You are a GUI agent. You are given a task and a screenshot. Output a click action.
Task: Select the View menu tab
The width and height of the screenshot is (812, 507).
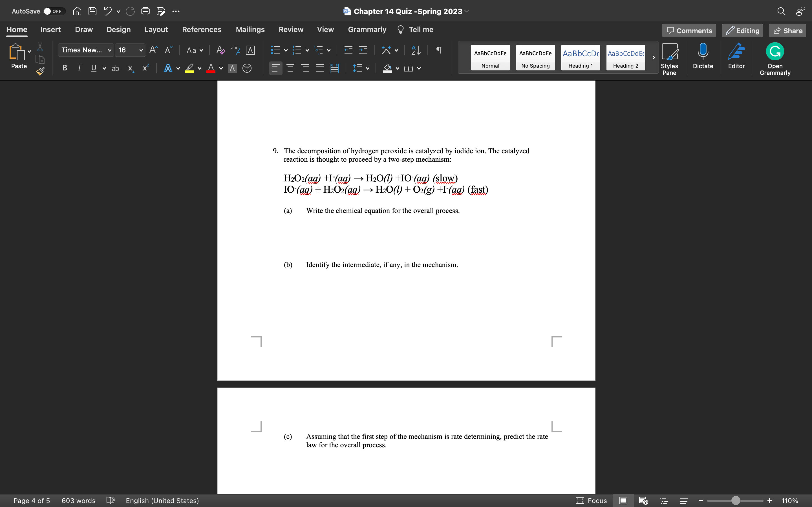pyautogui.click(x=326, y=29)
